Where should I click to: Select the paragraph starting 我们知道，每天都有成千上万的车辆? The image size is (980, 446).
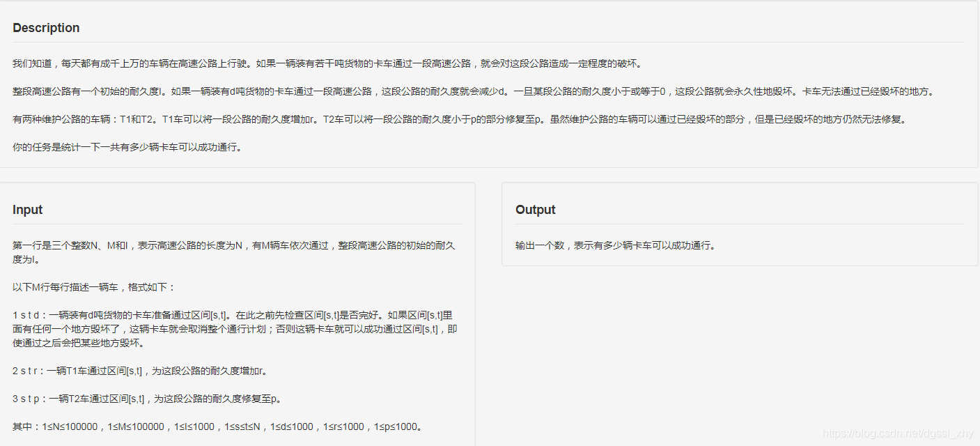tap(327, 63)
